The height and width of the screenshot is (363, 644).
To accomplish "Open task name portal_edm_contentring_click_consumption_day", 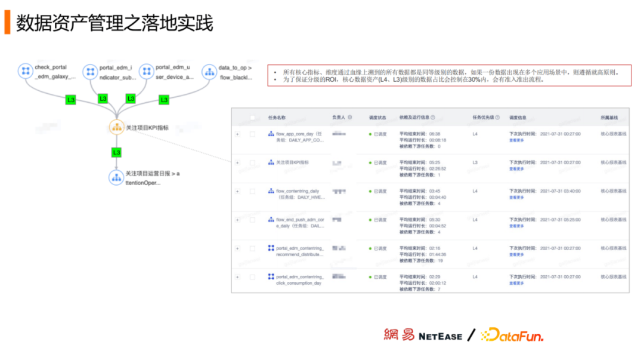I will click(x=300, y=280).
